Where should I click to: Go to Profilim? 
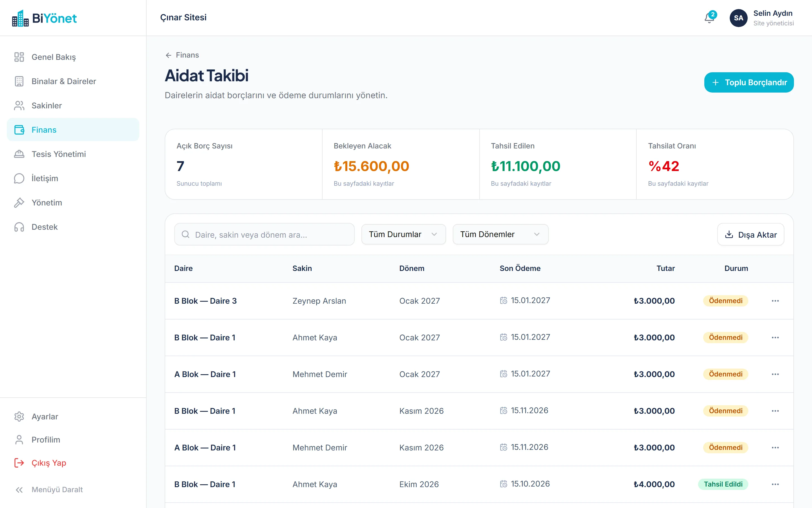coord(73,440)
